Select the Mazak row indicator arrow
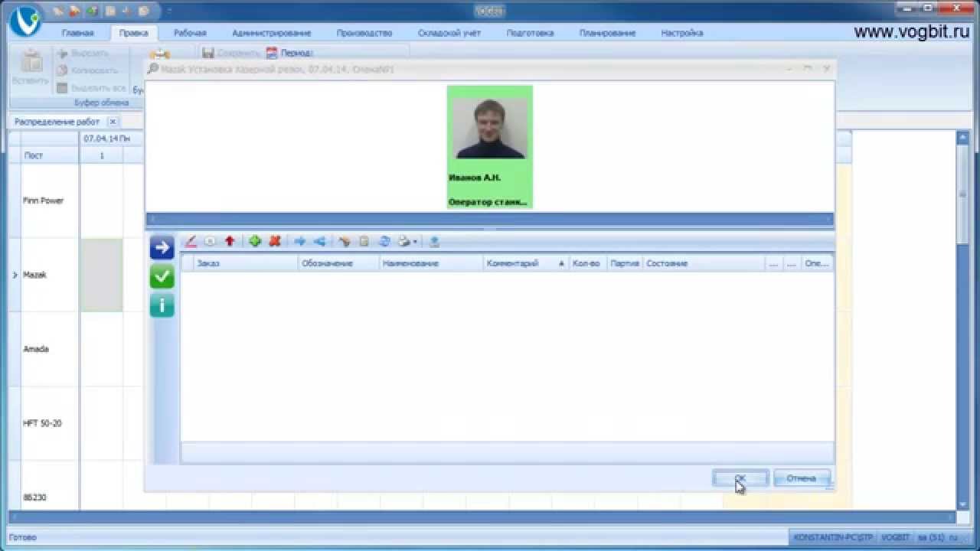The width and height of the screenshot is (980, 551). point(15,275)
